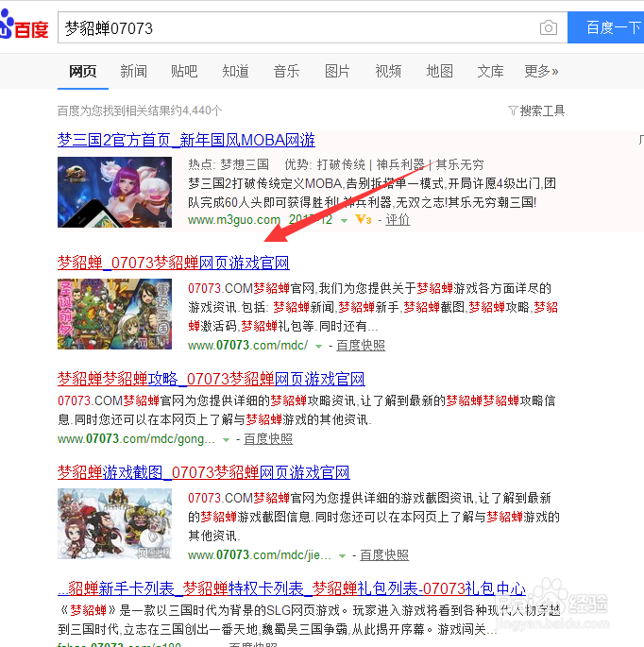Click the search tools funnel icon
This screenshot has height=647, width=644.
pyautogui.click(x=513, y=111)
